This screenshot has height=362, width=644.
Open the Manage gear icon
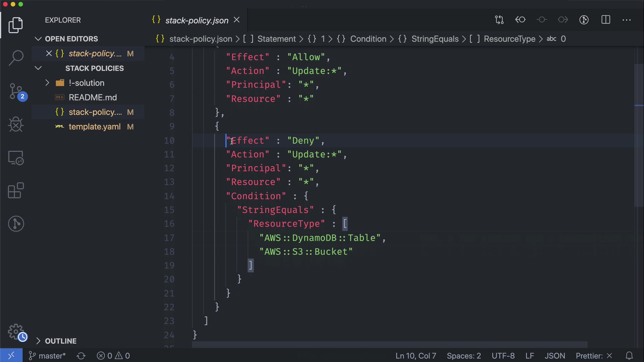pyautogui.click(x=16, y=332)
